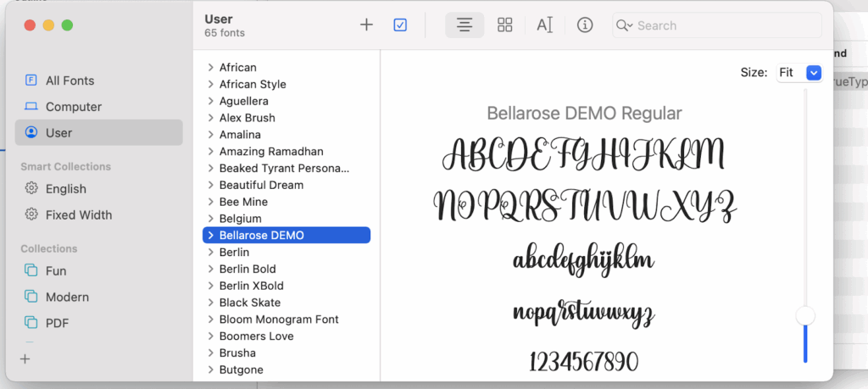This screenshot has height=389, width=868.
Task: Switch to Sample preview view
Action: pyautogui.click(x=465, y=25)
